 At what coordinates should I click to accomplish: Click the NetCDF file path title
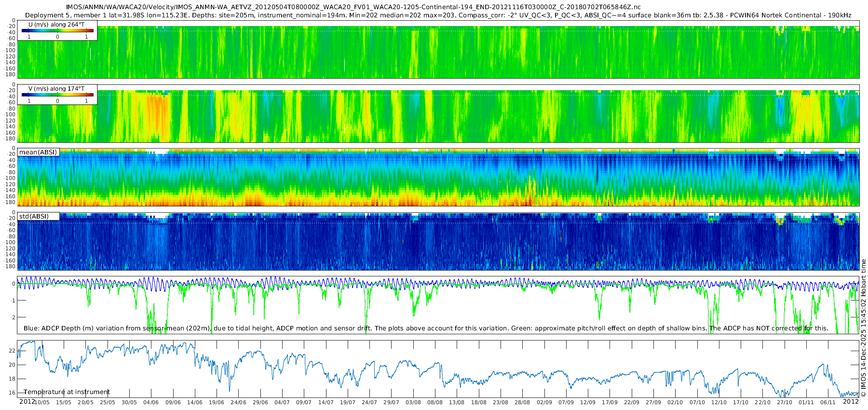[x=353, y=7]
